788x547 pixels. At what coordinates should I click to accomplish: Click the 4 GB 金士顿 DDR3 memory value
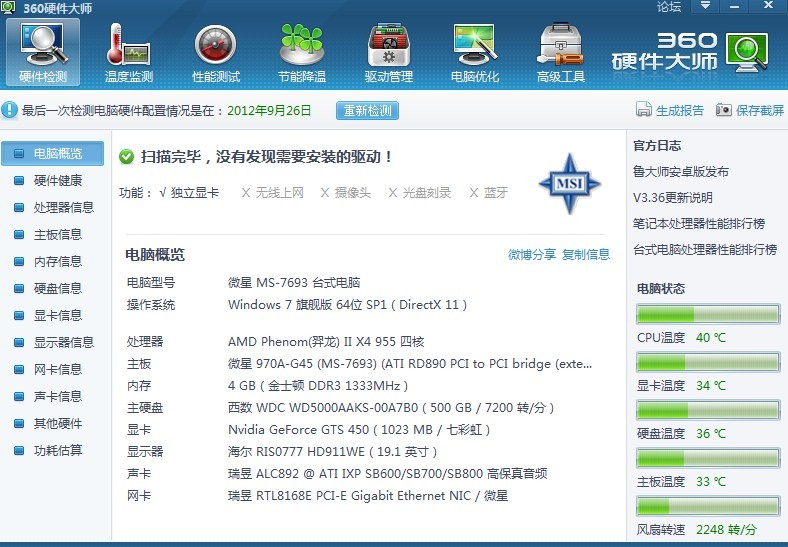[x=318, y=386]
